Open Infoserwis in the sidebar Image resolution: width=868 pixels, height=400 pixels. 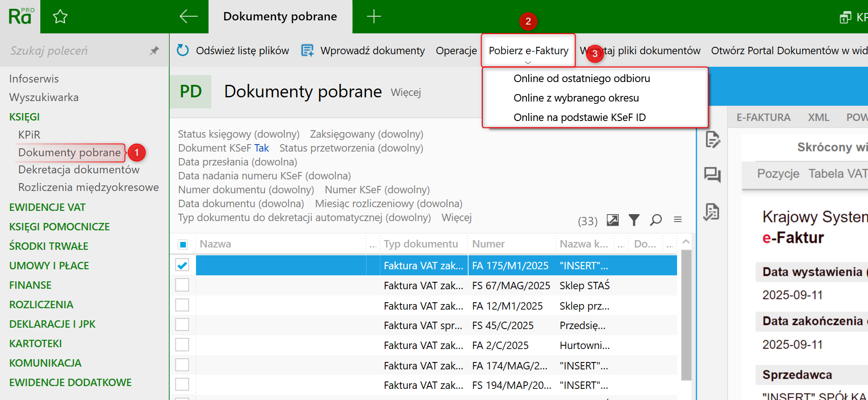34,79
